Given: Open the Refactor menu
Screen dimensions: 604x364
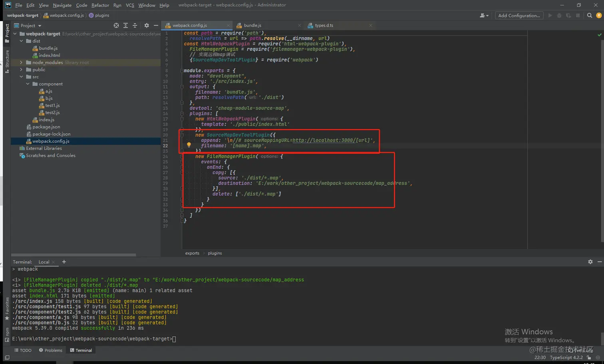Looking at the screenshot, I should click(x=100, y=5).
